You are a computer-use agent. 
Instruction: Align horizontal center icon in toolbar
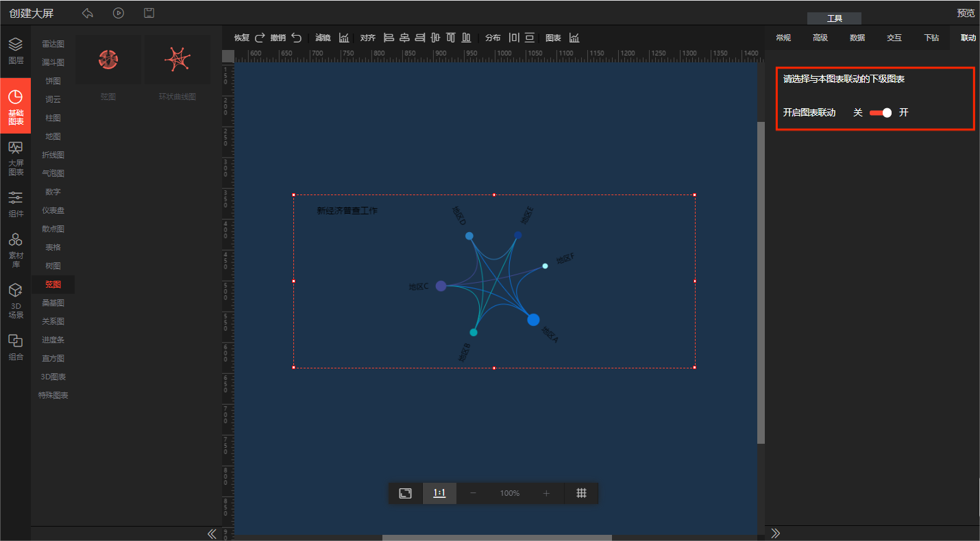404,38
